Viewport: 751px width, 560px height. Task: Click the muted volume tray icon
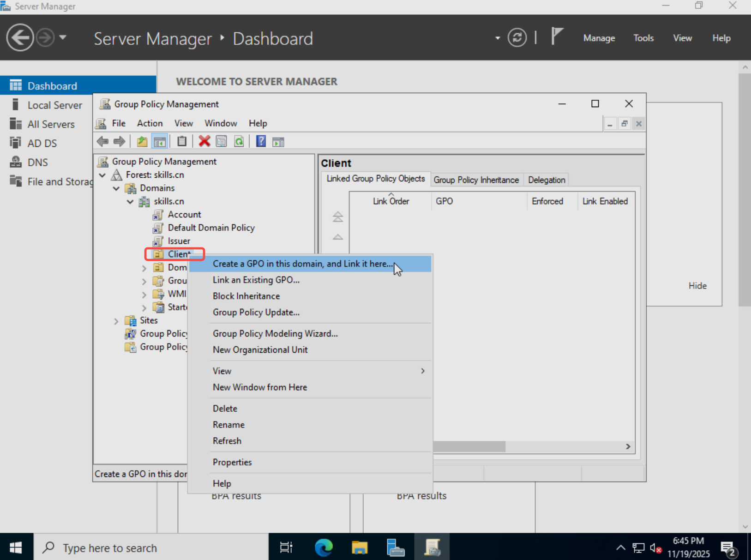click(655, 548)
